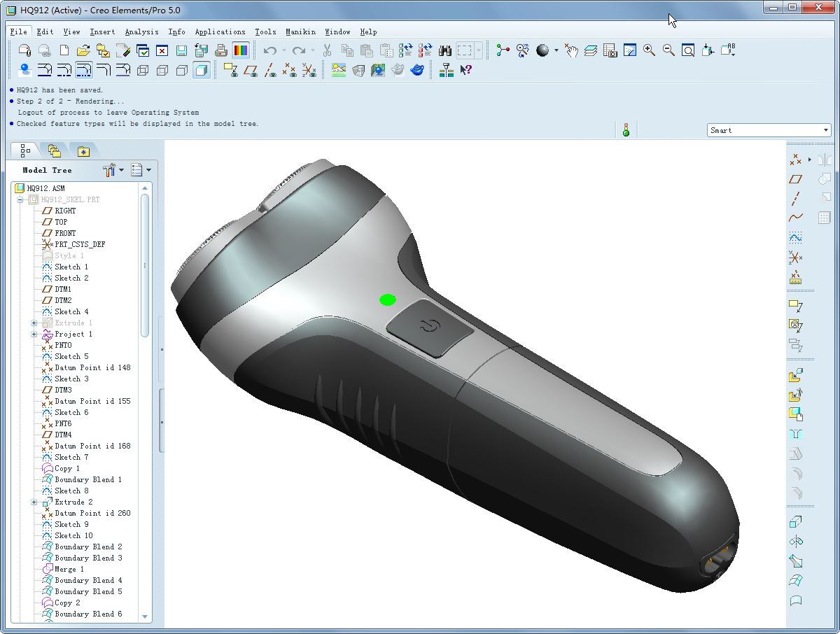Click the Refit zoom icon
Screen dimensions: 840x634
(688, 50)
